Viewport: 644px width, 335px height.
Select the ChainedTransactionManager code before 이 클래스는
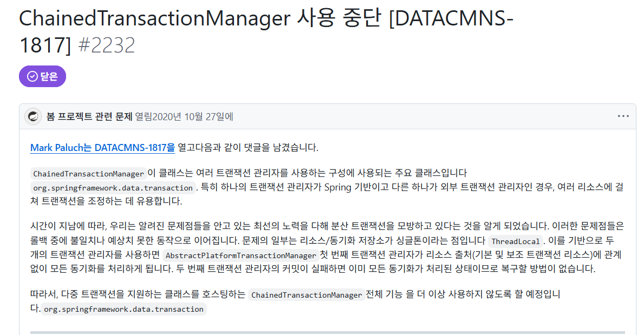(89, 174)
